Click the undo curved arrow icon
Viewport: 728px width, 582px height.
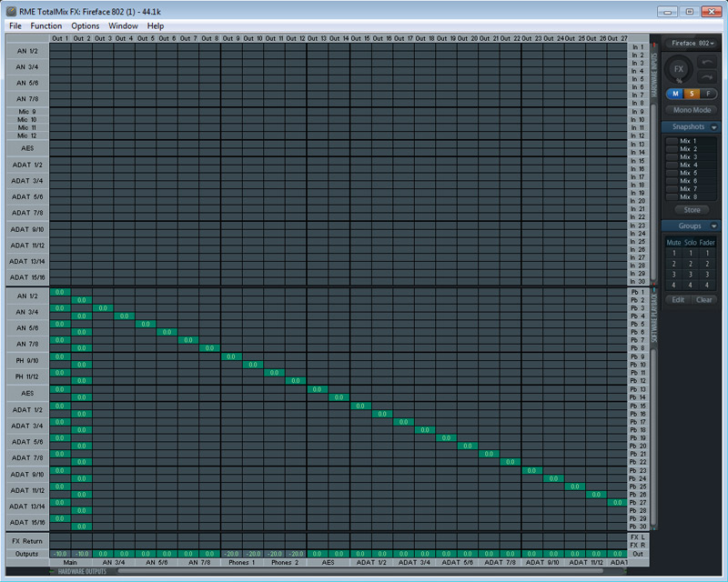coord(707,61)
